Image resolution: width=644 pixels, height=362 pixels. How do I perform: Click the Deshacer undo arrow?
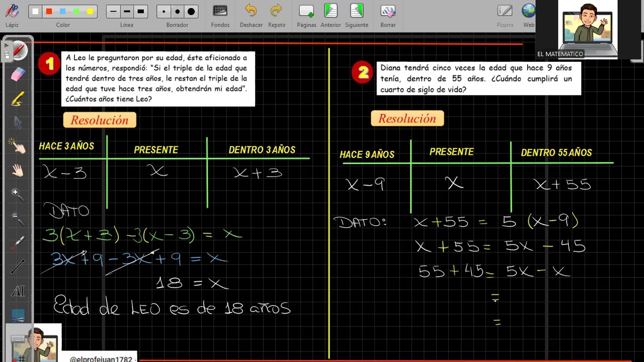(251, 11)
